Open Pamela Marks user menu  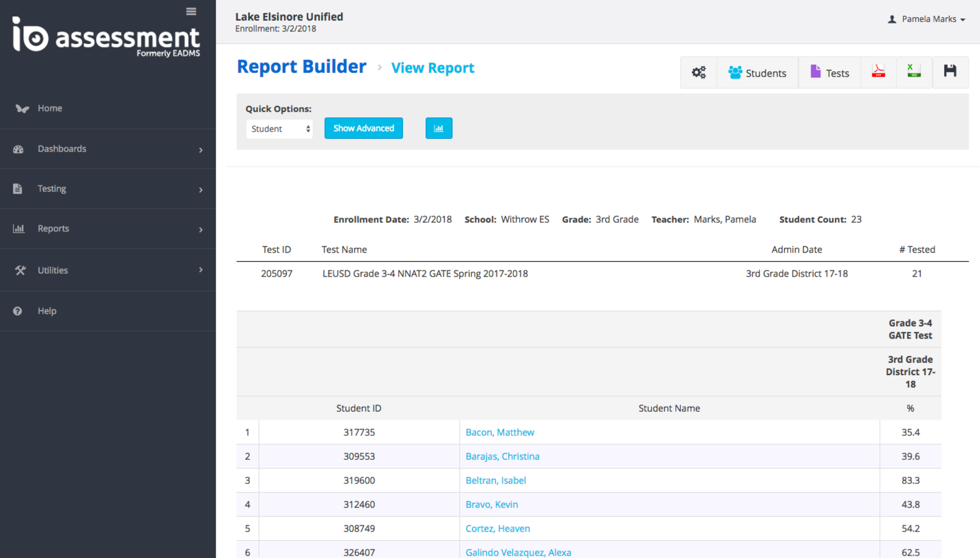(927, 19)
